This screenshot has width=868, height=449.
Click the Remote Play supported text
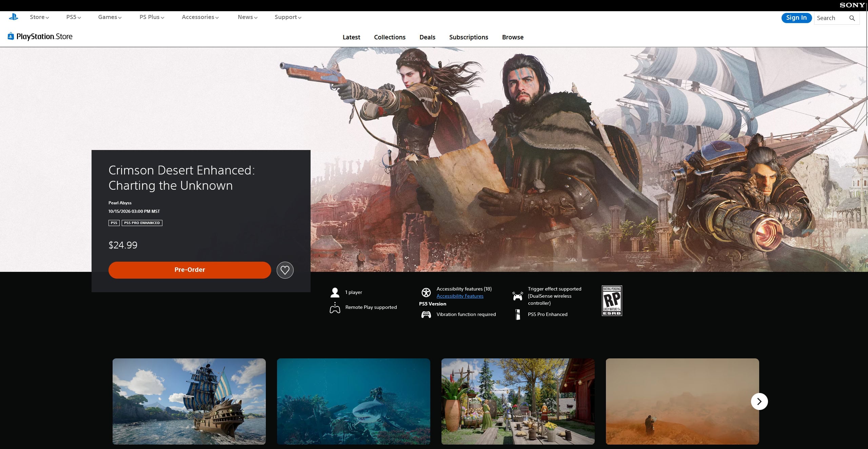[x=371, y=307]
